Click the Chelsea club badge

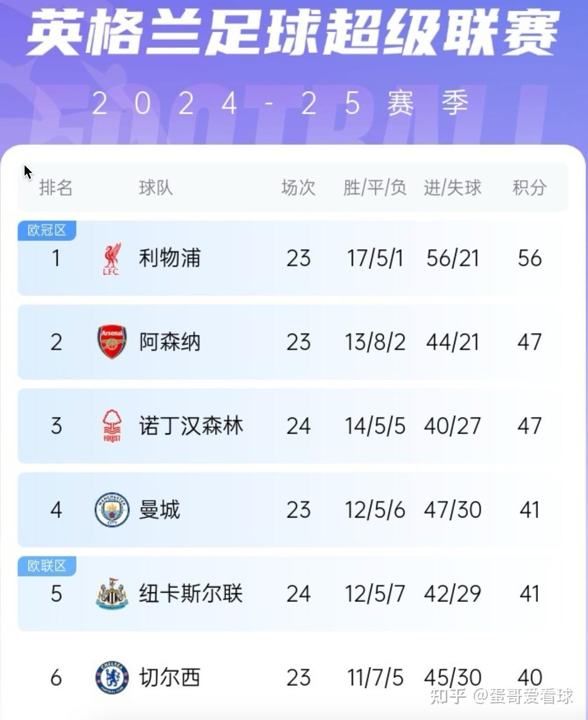click(112, 677)
